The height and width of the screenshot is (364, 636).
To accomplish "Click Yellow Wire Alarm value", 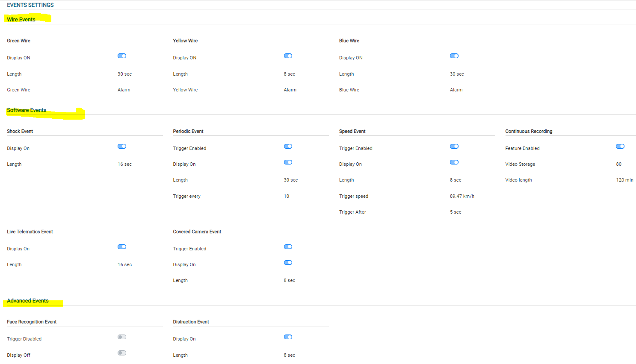I will 290,90.
